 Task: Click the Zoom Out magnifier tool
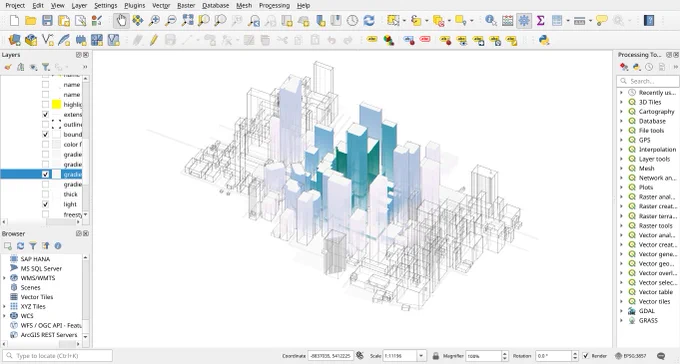tap(171, 20)
